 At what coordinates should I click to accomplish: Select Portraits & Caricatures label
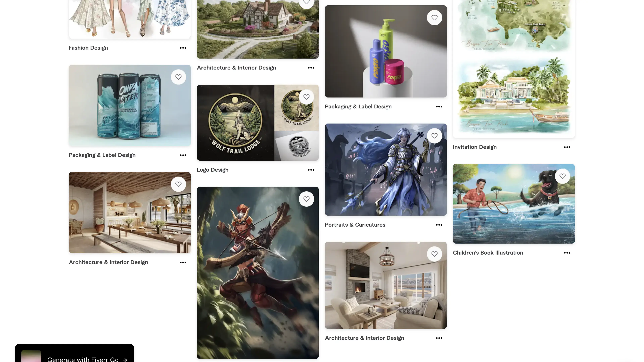(x=355, y=225)
